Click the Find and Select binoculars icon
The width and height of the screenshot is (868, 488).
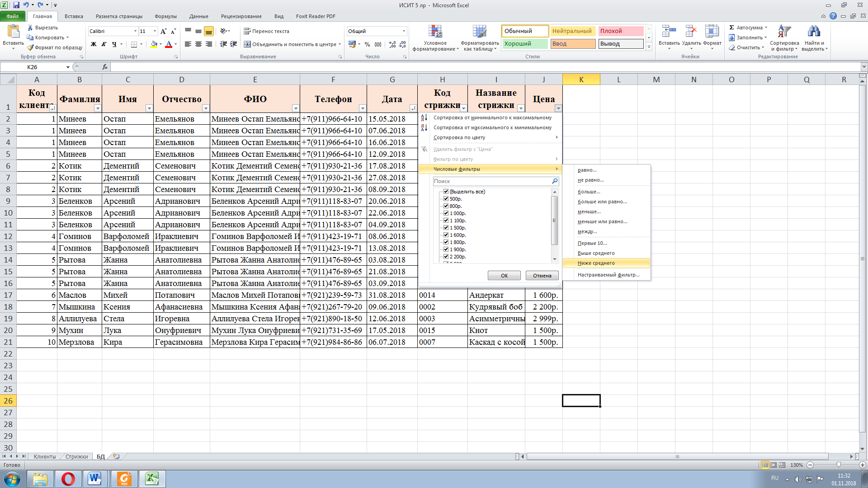[814, 32]
